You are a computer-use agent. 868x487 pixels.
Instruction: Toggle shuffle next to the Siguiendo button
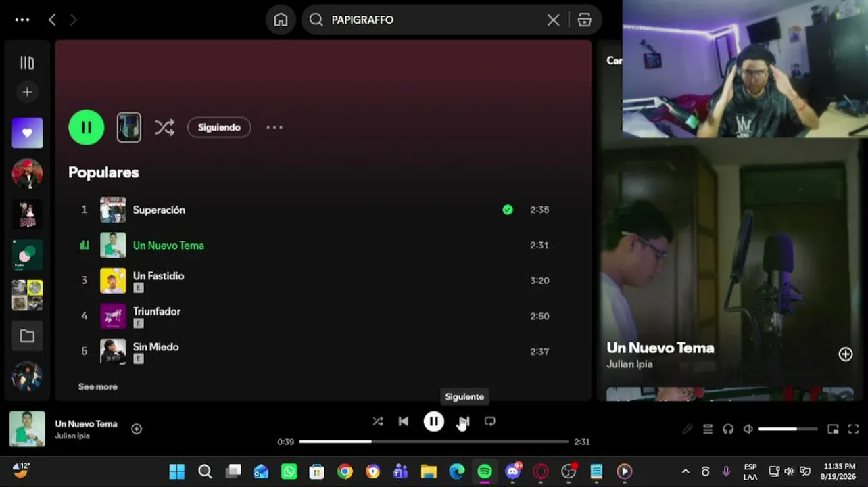click(164, 127)
